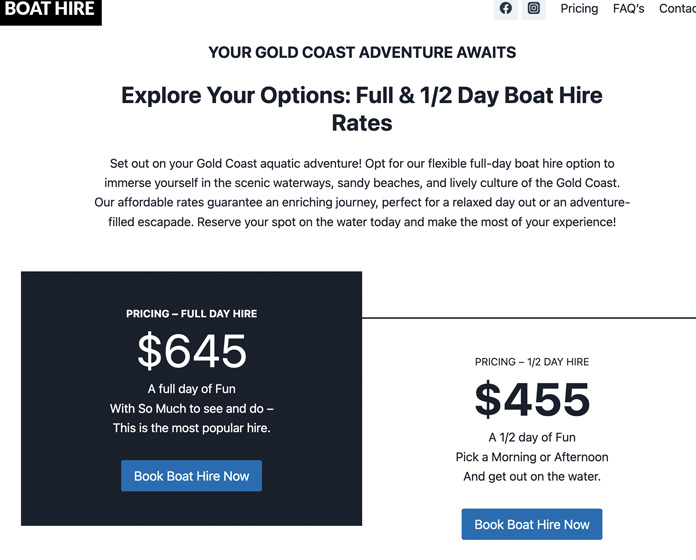Viewport: 696px width, 560px height.
Task: Click the BOAT HIRE site logo
Action: tap(50, 10)
